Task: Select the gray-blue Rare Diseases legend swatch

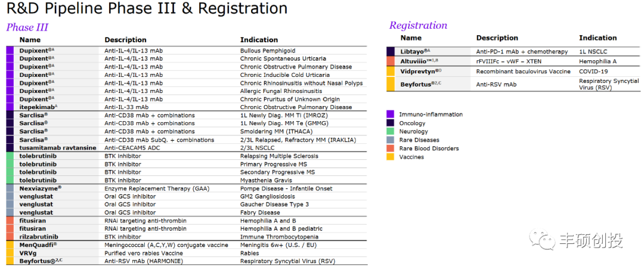Action: pyautogui.click(x=390, y=140)
